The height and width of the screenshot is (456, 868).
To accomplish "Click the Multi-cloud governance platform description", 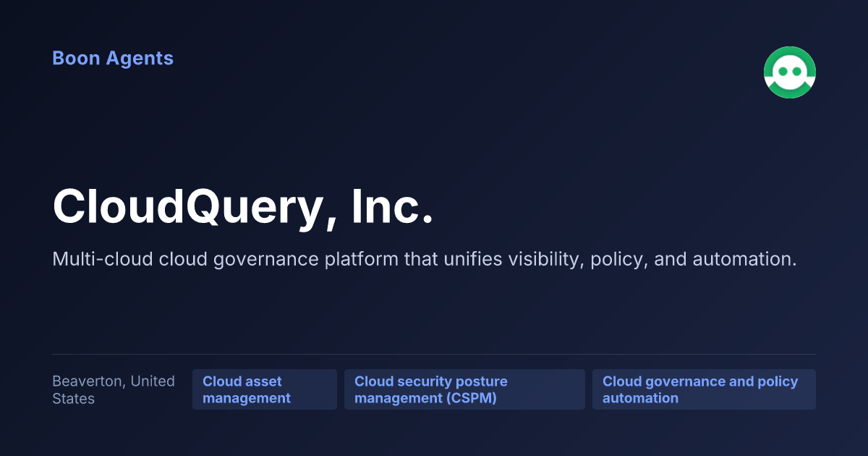I will point(425,259).
